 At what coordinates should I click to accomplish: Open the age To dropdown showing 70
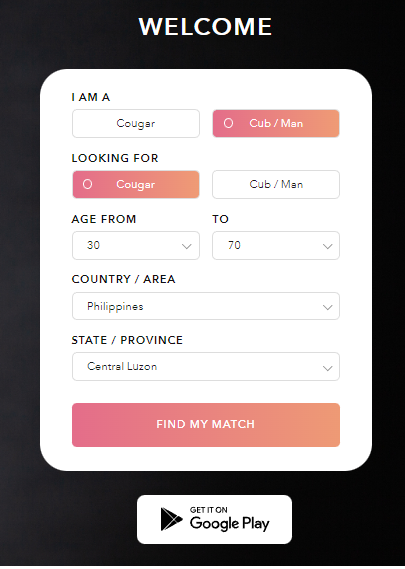[276, 245]
